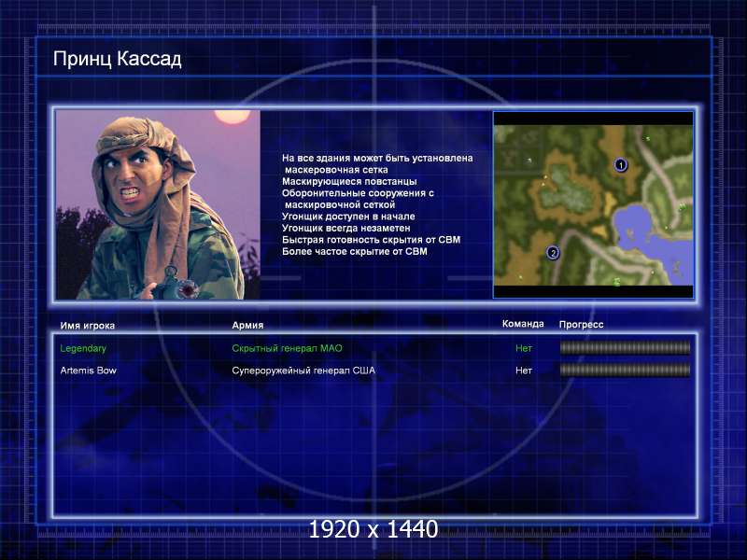Click the 'Команда' column header
747x560 pixels.
point(523,324)
